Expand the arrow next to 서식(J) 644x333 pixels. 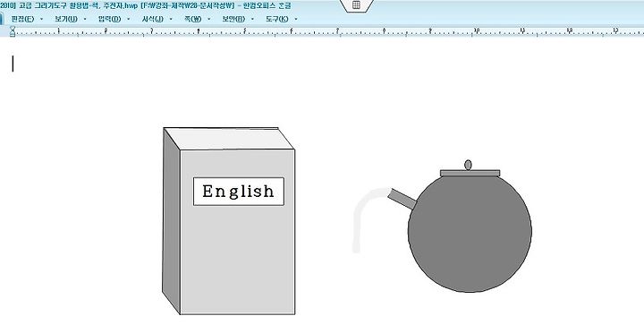pyautogui.click(x=171, y=19)
